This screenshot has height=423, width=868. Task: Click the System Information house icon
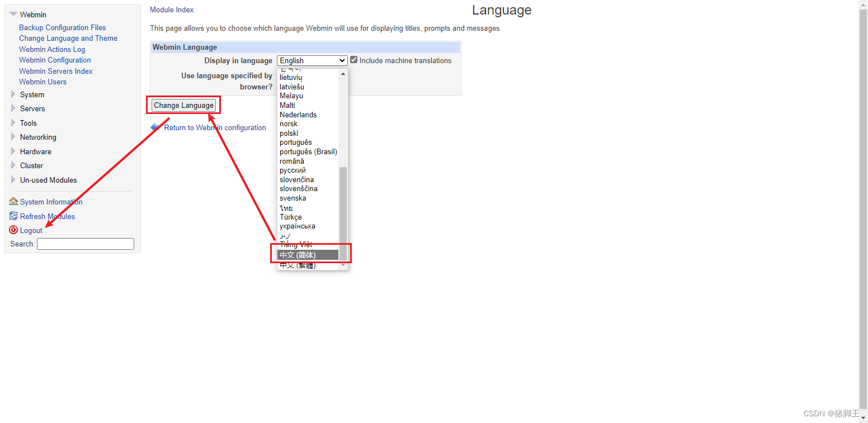pos(13,202)
